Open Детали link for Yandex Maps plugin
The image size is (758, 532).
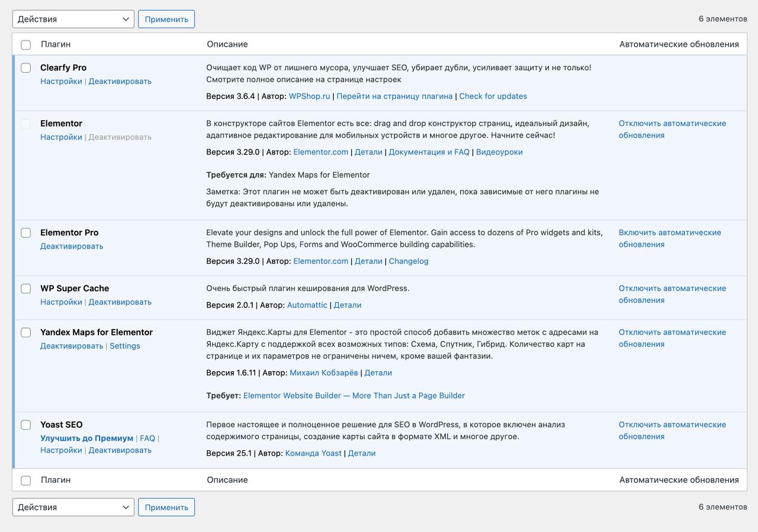pyautogui.click(x=378, y=373)
